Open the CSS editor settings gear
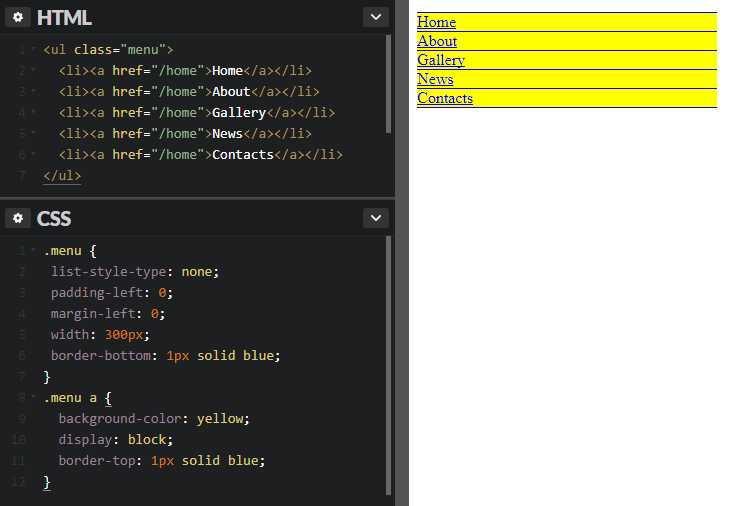The width and height of the screenshot is (735, 506). pos(17,218)
